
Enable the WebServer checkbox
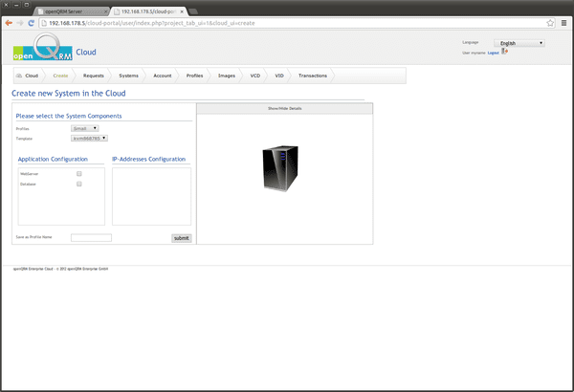point(79,174)
